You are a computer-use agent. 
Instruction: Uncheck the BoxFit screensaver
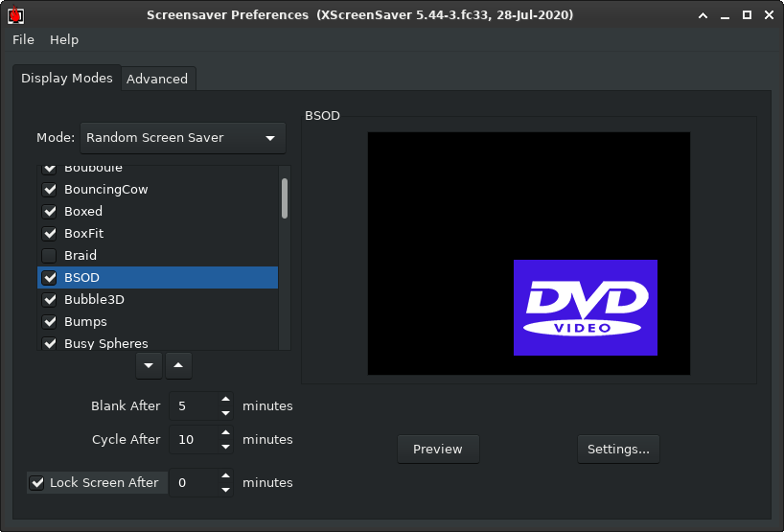[49, 234]
